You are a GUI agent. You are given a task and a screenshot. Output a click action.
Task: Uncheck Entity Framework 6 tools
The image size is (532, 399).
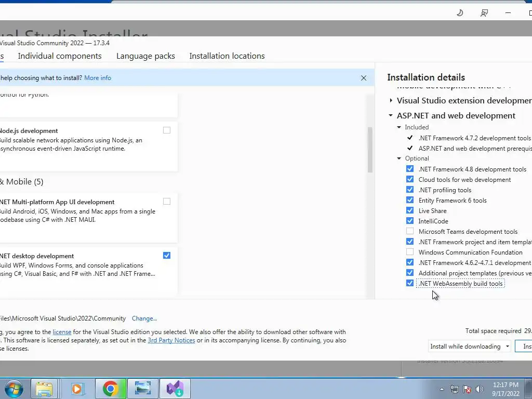point(410,200)
